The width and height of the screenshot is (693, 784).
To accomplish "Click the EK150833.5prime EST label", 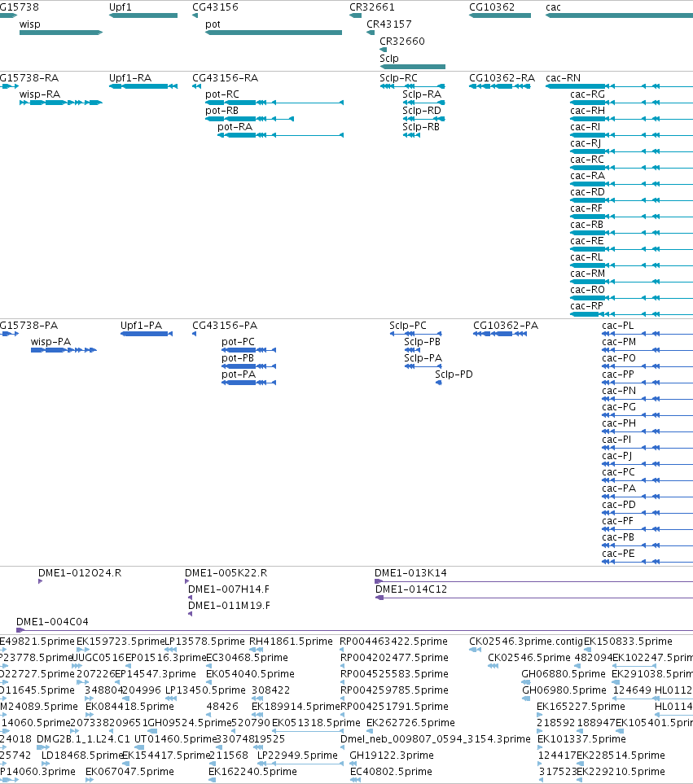I will click(x=628, y=641).
